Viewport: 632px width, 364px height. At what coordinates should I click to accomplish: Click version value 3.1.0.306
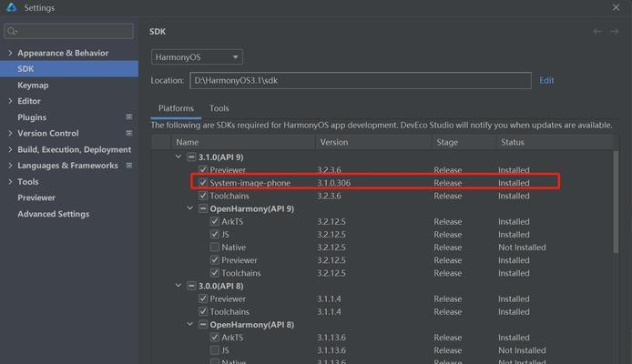point(333,183)
